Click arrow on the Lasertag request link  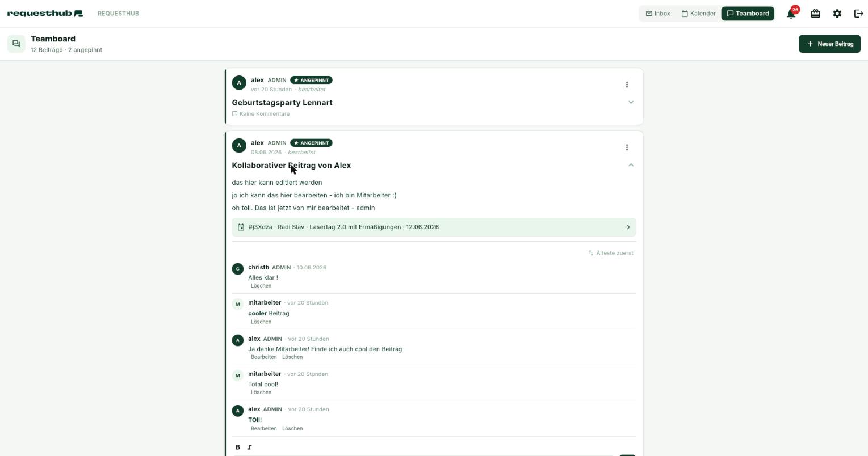tap(627, 227)
